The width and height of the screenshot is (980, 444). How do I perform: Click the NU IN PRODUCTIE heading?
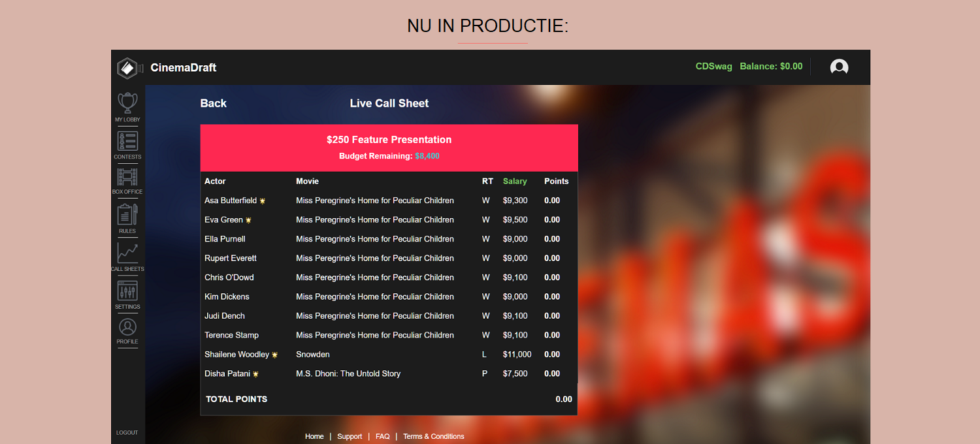point(488,26)
